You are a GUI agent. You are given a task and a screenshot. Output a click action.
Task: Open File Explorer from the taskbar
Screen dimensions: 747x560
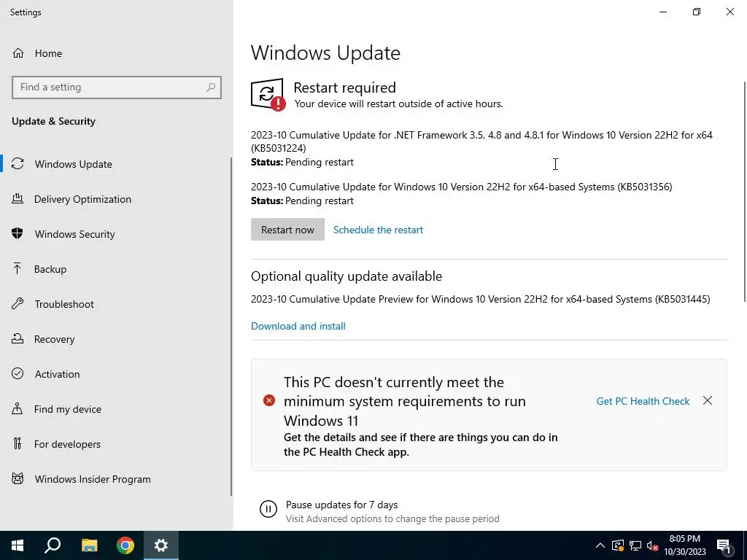[x=89, y=545]
